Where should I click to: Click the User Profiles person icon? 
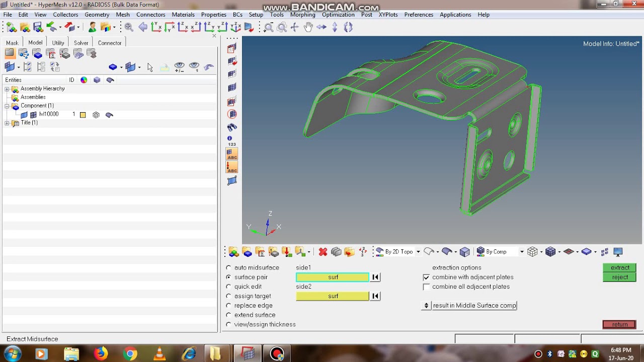[92, 27]
